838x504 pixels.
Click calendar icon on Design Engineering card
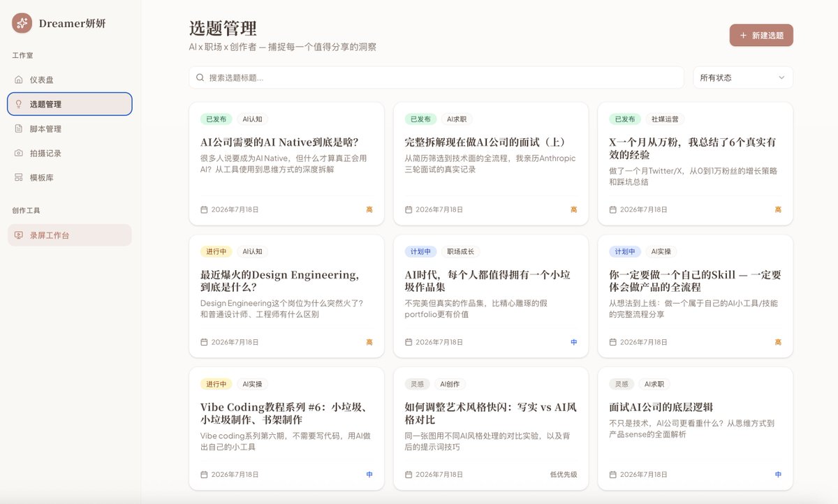point(204,342)
